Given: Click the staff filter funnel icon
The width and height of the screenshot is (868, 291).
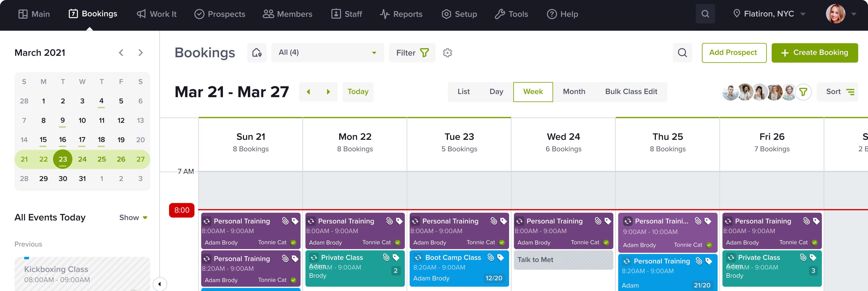Looking at the screenshot, I should tap(803, 92).
